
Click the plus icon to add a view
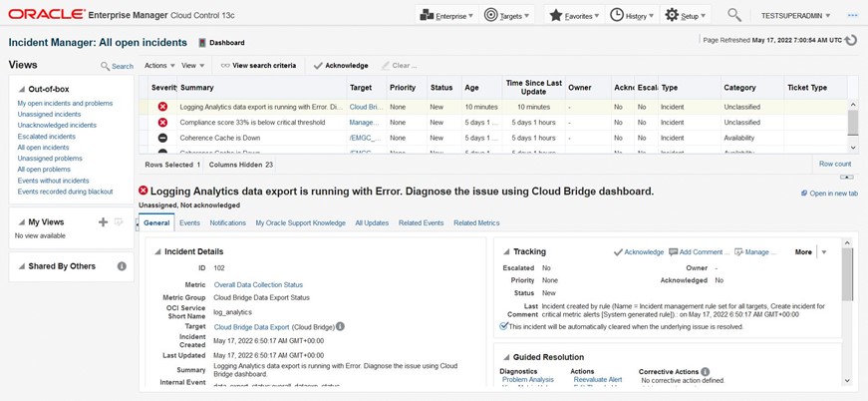pos(103,222)
